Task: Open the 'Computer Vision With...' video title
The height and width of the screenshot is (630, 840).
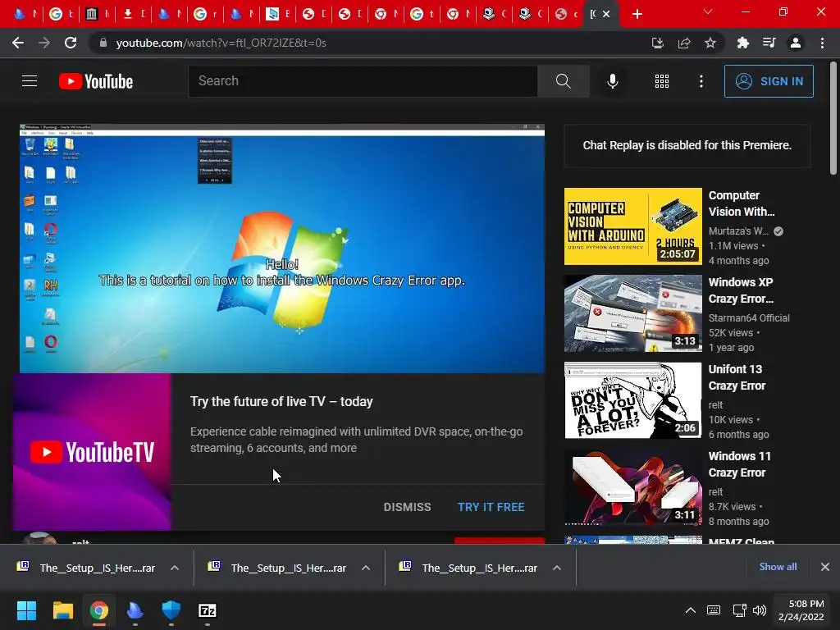Action: coord(742,203)
